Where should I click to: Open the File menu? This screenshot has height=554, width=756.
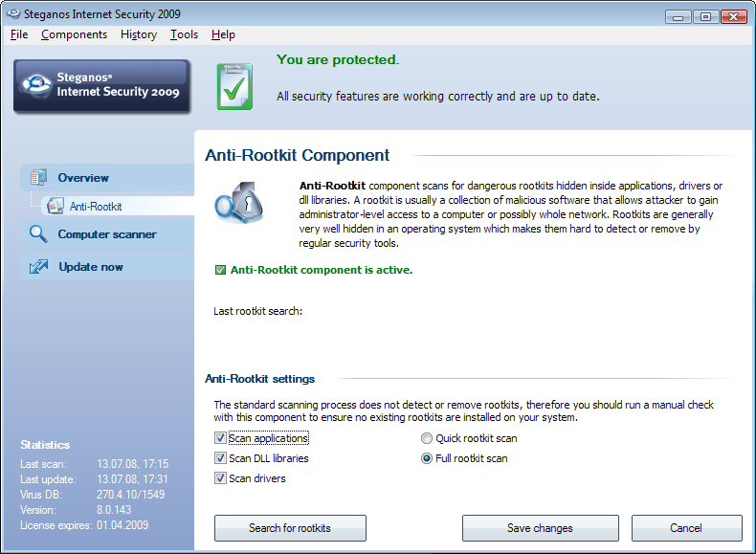point(19,34)
